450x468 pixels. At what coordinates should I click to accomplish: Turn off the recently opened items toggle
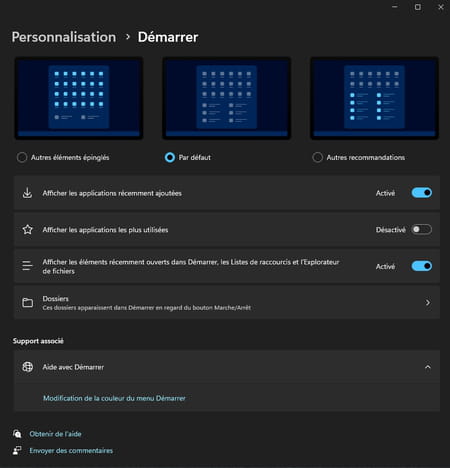pyautogui.click(x=422, y=266)
